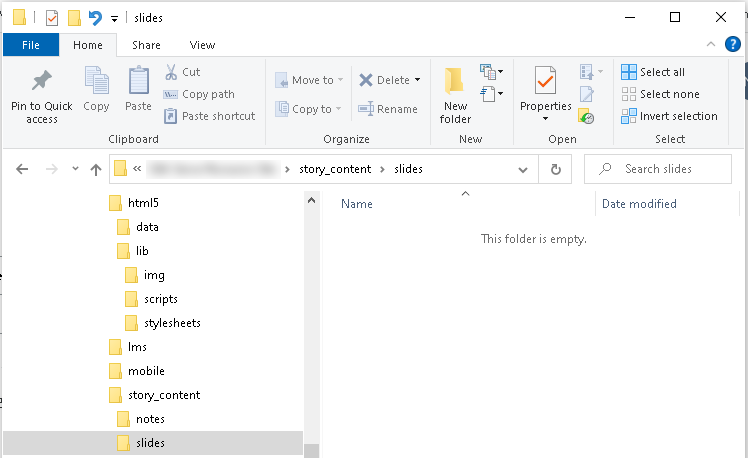Click the Invert selection button
This screenshot has height=458, width=748.
point(669,116)
